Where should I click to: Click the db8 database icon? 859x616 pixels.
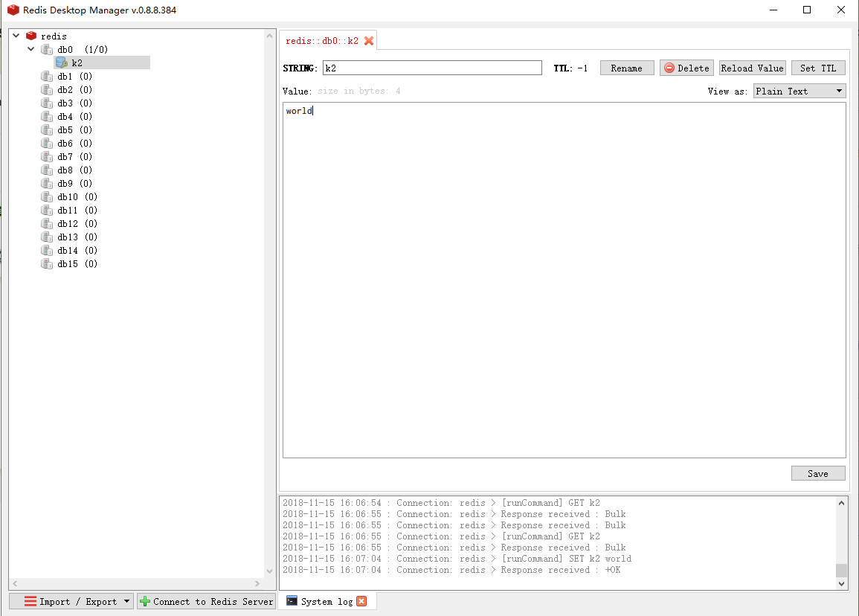(x=47, y=170)
